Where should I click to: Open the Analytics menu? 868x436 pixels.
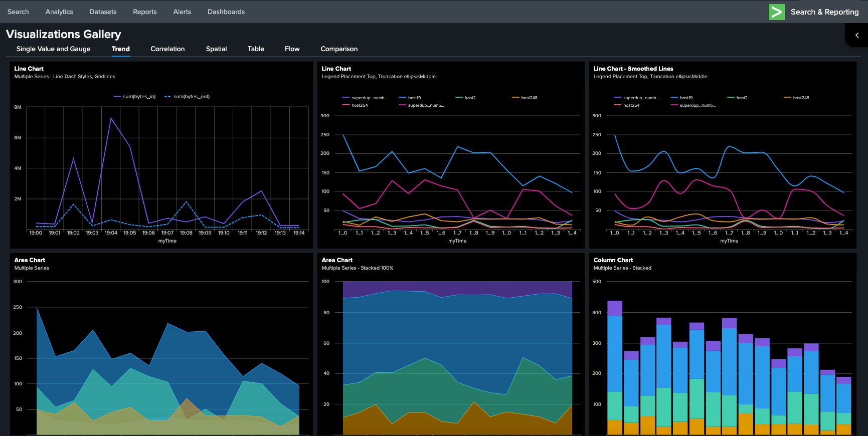pyautogui.click(x=59, y=12)
